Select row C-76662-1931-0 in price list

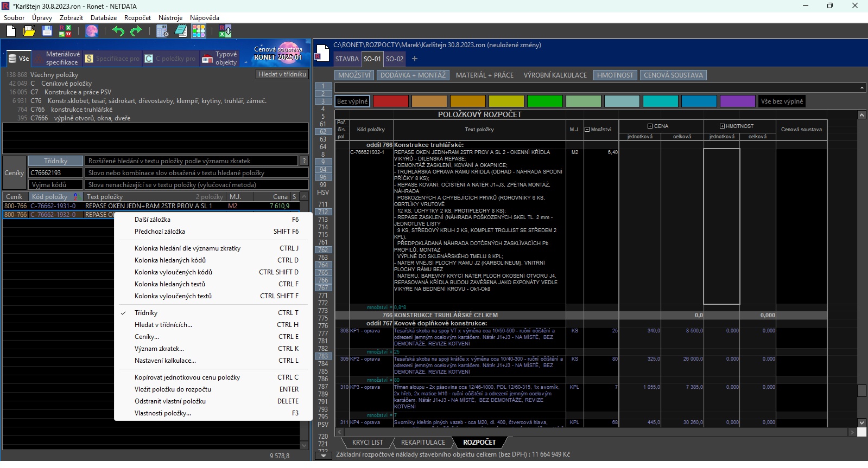tap(151, 206)
